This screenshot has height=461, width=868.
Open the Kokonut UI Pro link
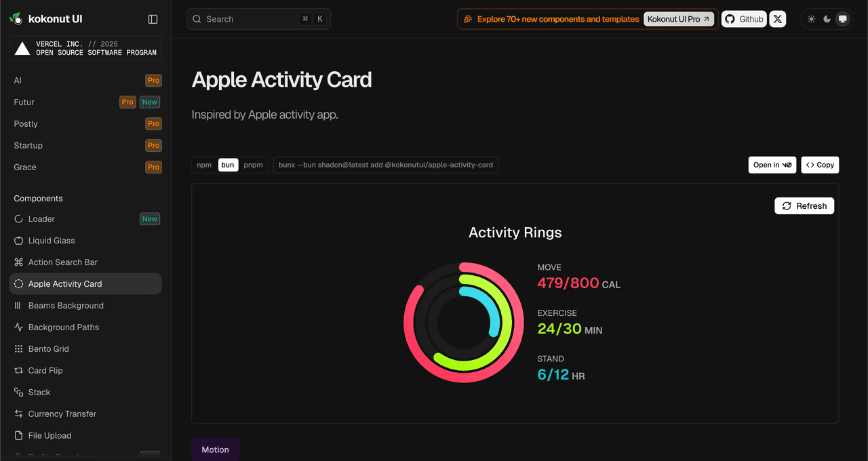pos(678,19)
